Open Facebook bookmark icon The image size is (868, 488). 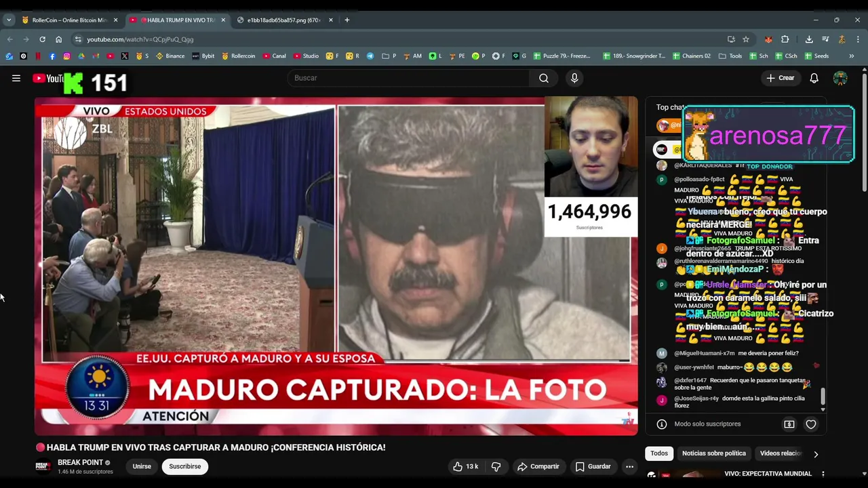pos(52,56)
